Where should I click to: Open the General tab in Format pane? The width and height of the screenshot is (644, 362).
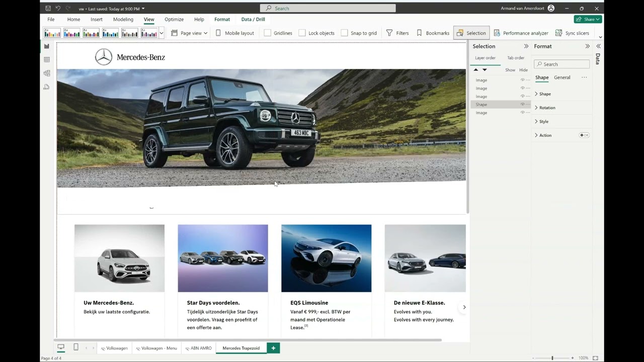[562, 77]
